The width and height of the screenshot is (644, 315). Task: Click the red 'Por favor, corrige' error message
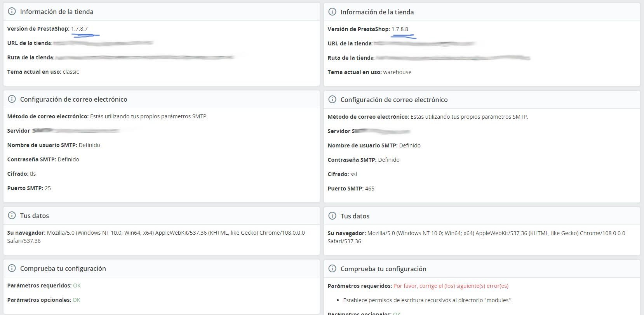click(x=451, y=286)
